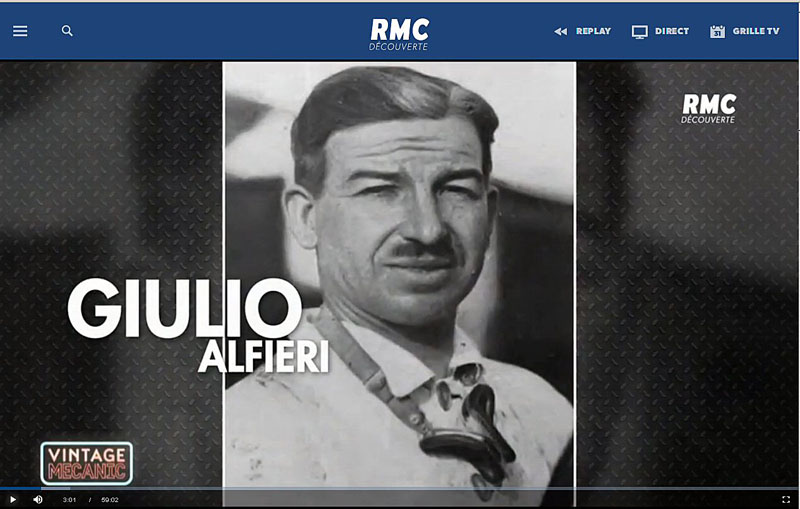Click the calendar icon beside Grille TV
Screen dimensions: 800x509
pyautogui.click(x=717, y=32)
